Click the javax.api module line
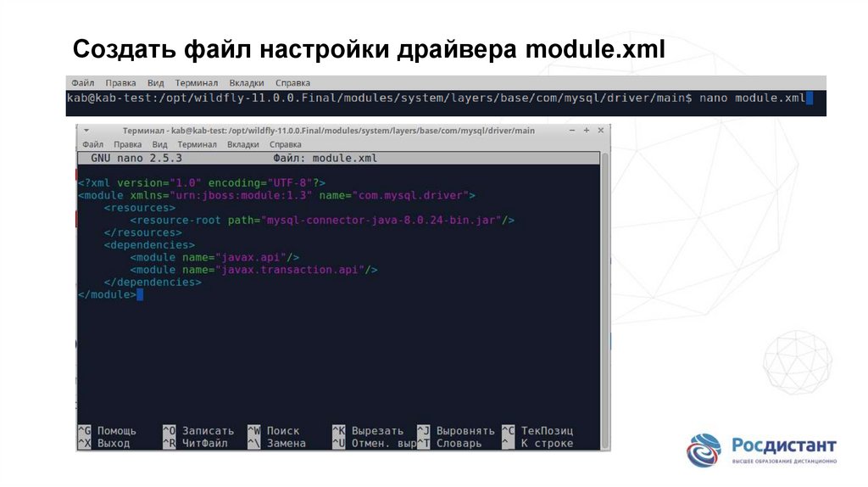 click(214, 258)
